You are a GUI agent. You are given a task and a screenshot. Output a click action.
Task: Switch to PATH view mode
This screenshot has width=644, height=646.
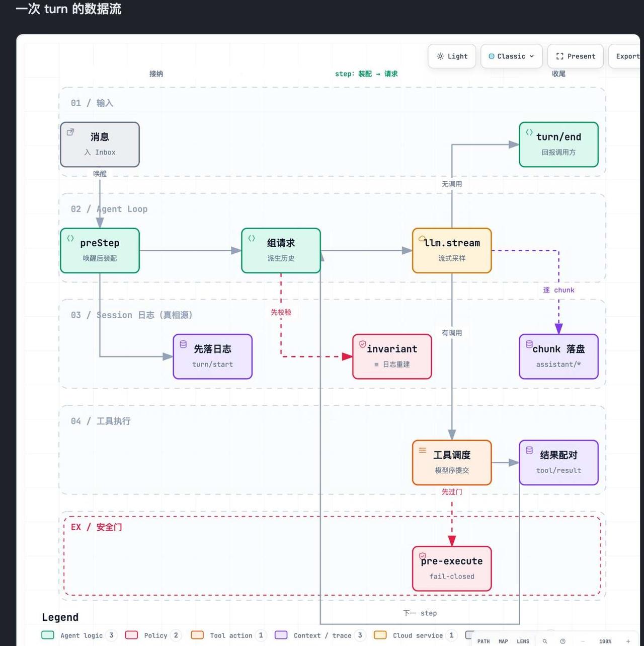[x=484, y=641]
